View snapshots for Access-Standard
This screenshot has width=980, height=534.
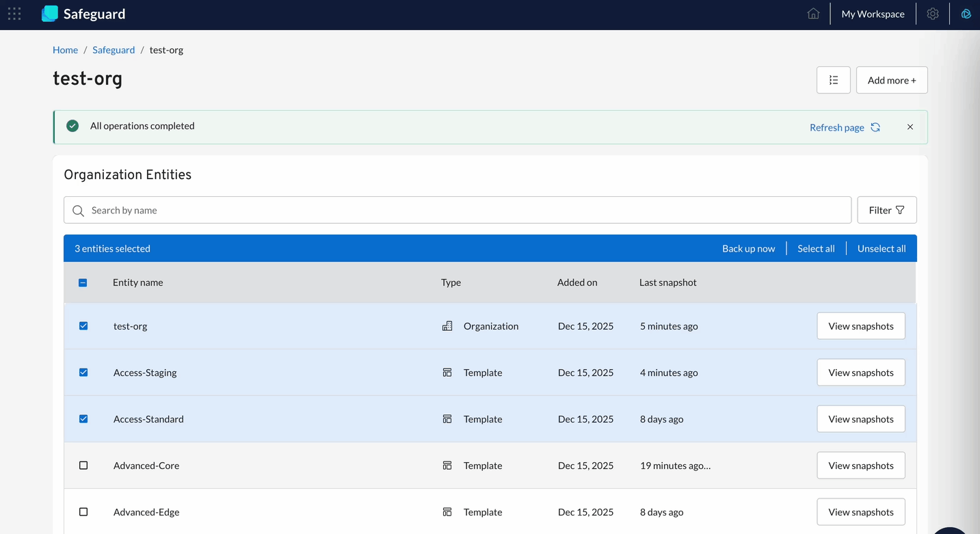pyautogui.click(x=860, y=419)
